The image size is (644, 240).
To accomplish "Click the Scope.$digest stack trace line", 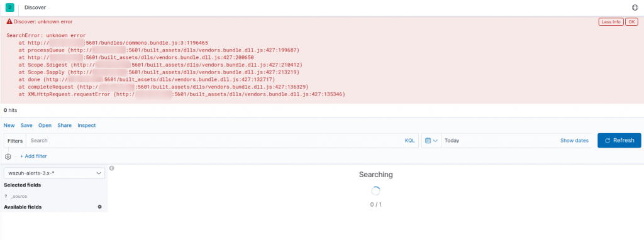I will [160, 65].
